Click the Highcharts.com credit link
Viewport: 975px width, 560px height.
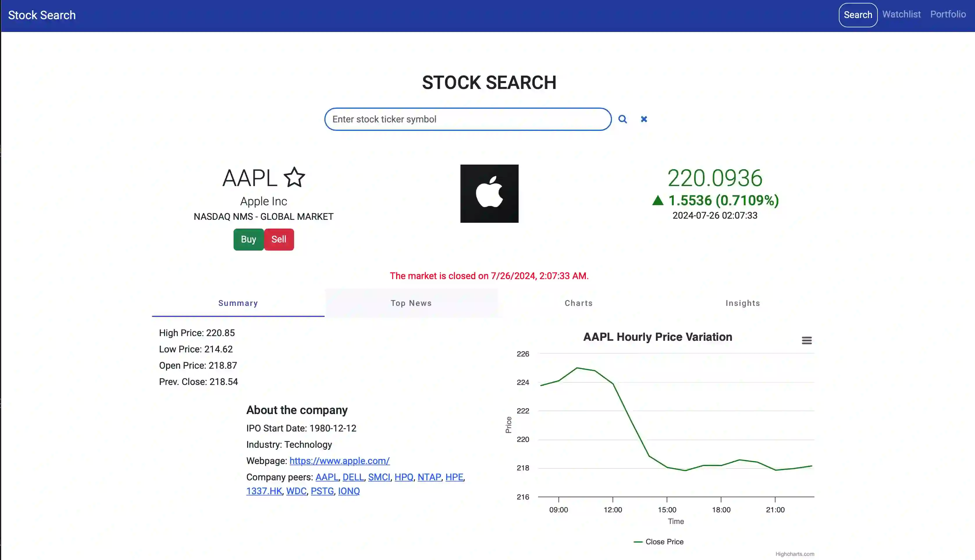tap(794, 554)
